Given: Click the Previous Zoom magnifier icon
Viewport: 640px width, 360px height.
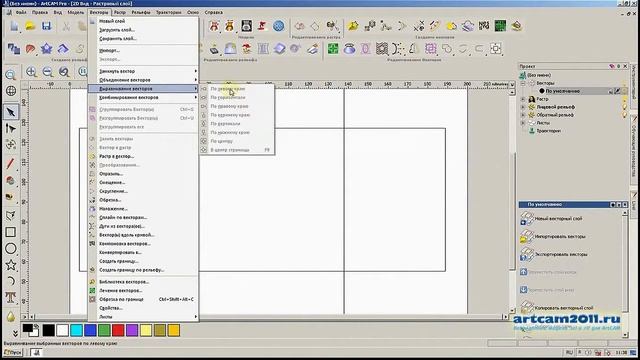Looking at the screenshot, I should pos(64,72).
